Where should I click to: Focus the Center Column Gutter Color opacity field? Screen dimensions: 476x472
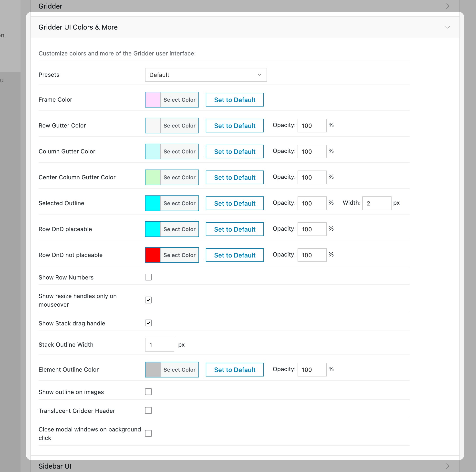coord(312,177)
